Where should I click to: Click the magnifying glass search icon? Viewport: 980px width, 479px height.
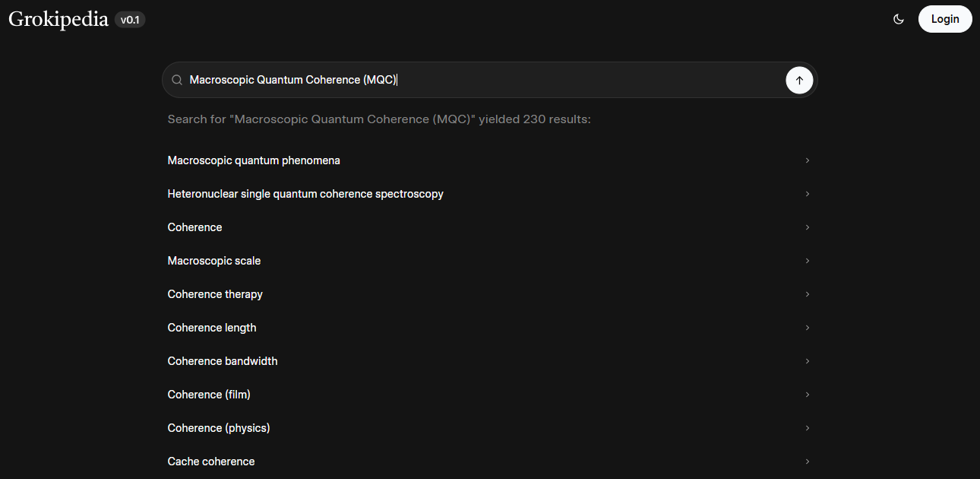(177, 80)
